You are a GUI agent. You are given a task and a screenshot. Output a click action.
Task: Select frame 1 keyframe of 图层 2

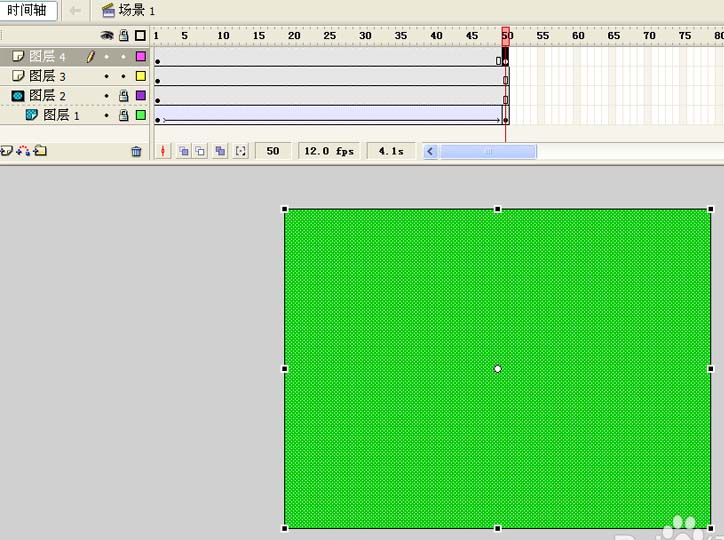pyautogui.click(x=158, y=96)
